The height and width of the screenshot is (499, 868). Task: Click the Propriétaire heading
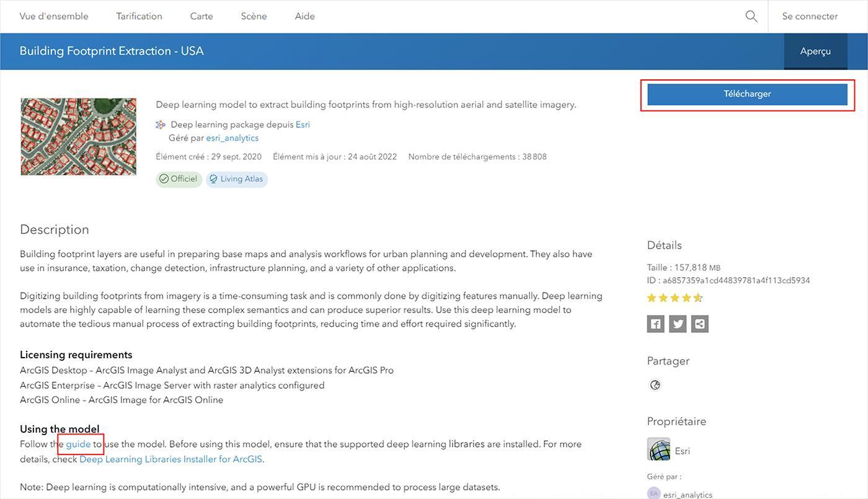coord(676,422)
